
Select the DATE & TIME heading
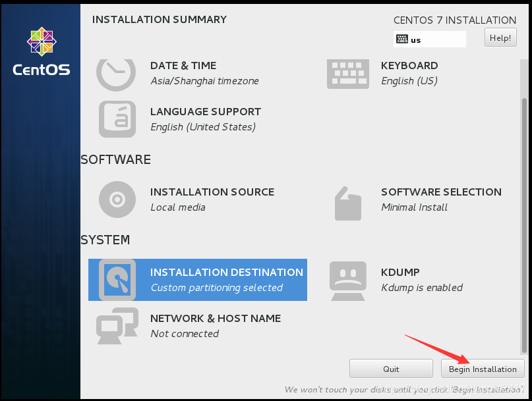click(183, 65)
